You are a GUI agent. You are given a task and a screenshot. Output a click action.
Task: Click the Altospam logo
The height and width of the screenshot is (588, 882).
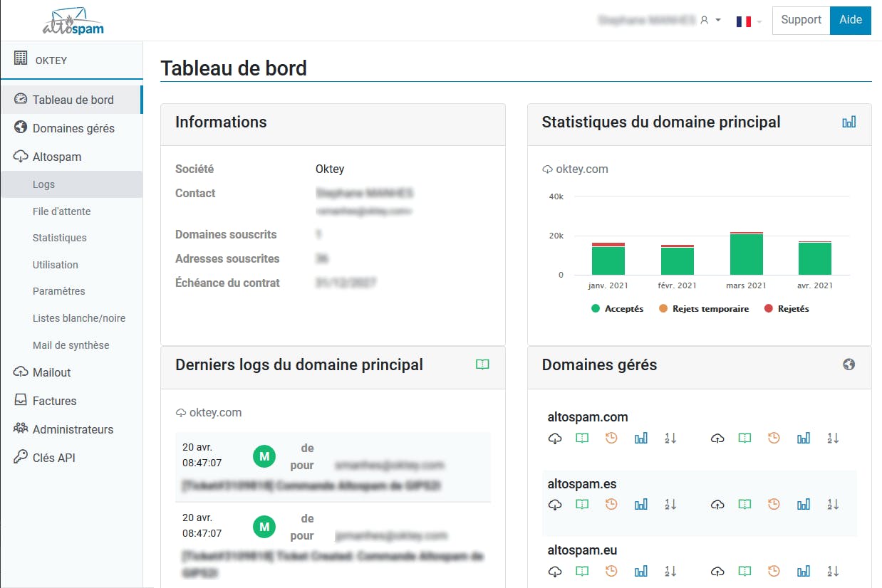pos(73,21)
